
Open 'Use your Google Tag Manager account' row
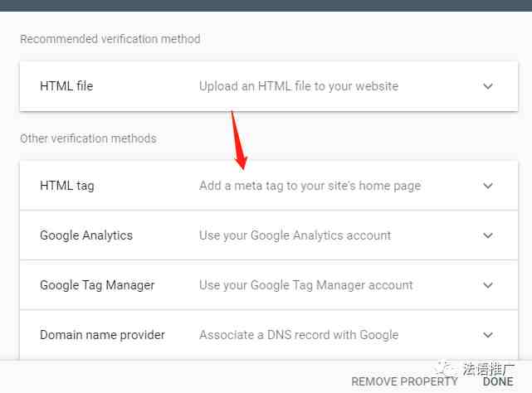[306, 285]
